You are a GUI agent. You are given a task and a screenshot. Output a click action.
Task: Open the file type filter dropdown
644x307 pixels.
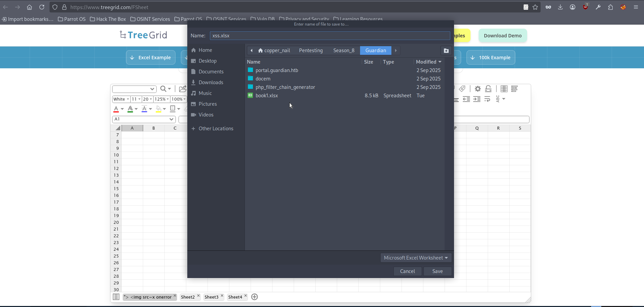(416, 258)
